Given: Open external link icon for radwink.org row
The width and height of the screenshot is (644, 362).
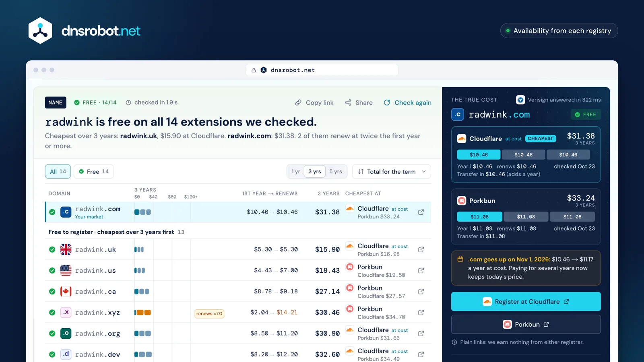Looking at the screenshot, I should [x=421, y=333].
